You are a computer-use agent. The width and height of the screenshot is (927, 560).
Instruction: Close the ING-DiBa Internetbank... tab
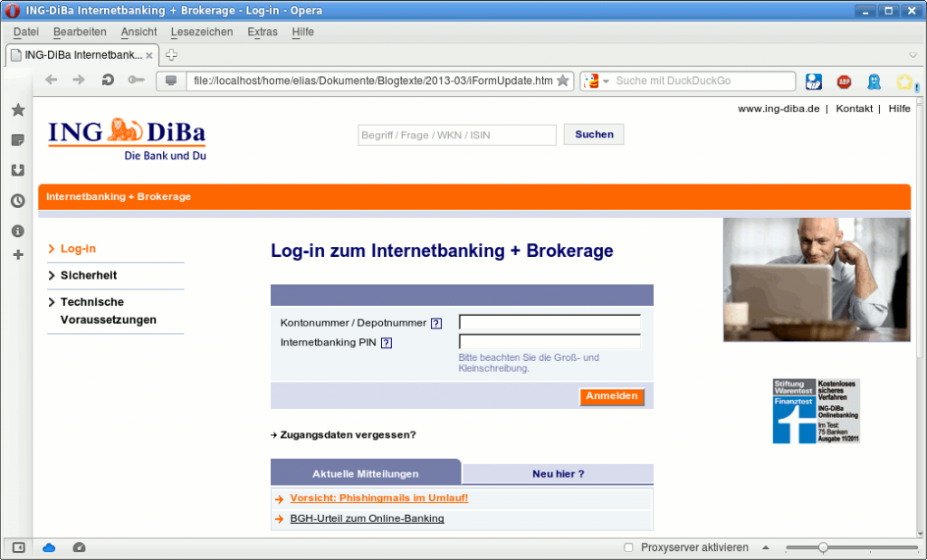pos(149,55)
